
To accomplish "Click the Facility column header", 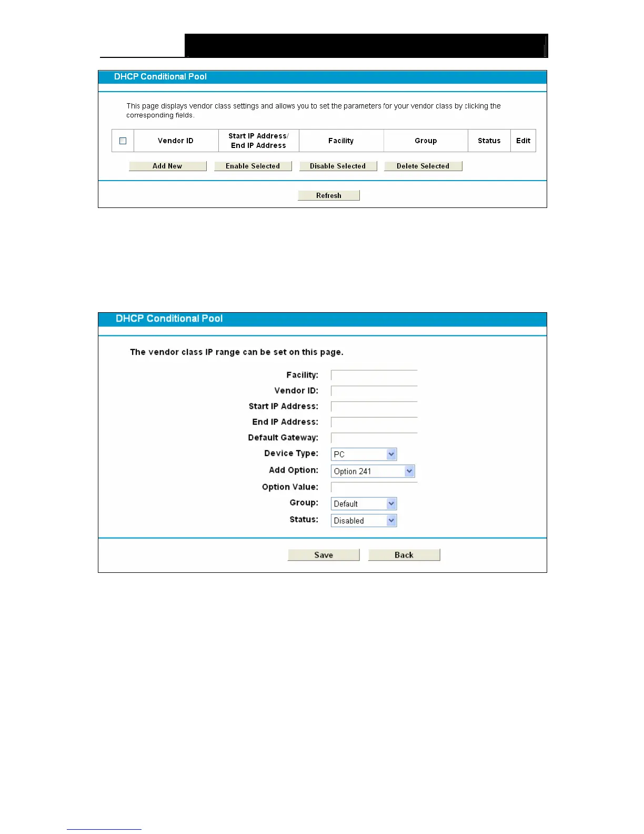I will click(x=341, y=141).
